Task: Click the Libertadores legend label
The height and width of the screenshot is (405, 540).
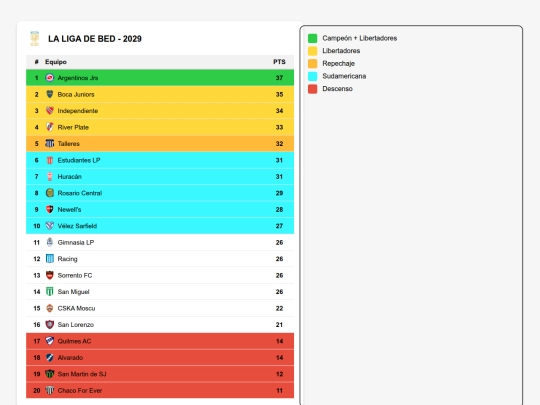Action: pos(341,51)
